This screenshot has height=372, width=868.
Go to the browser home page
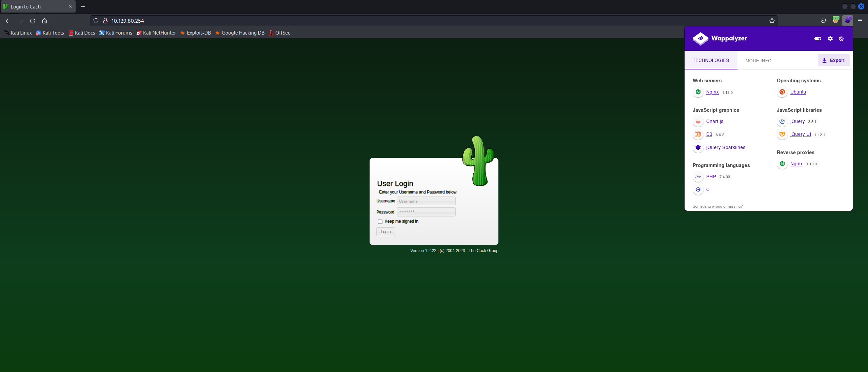pos(44,21)
